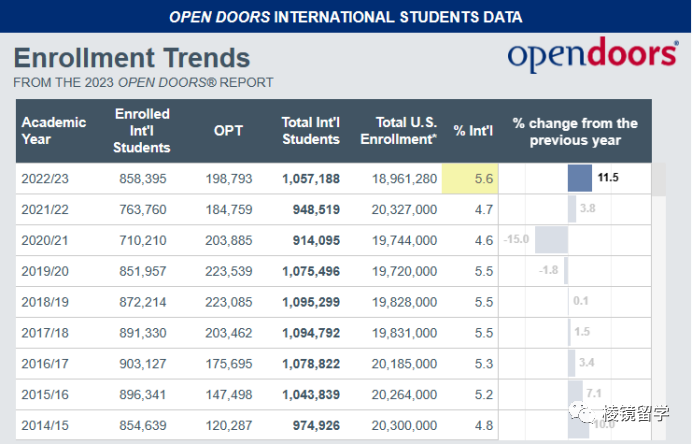The image size is (692, 444).
Task: Click total int'l students value 1,078,822
Action: click(x=311, y=364)
